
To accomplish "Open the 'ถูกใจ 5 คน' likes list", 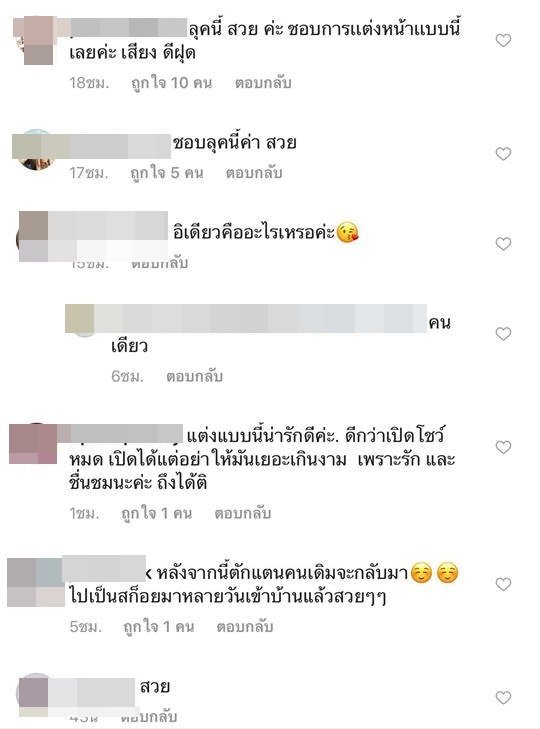I will (x=167, y=173).
